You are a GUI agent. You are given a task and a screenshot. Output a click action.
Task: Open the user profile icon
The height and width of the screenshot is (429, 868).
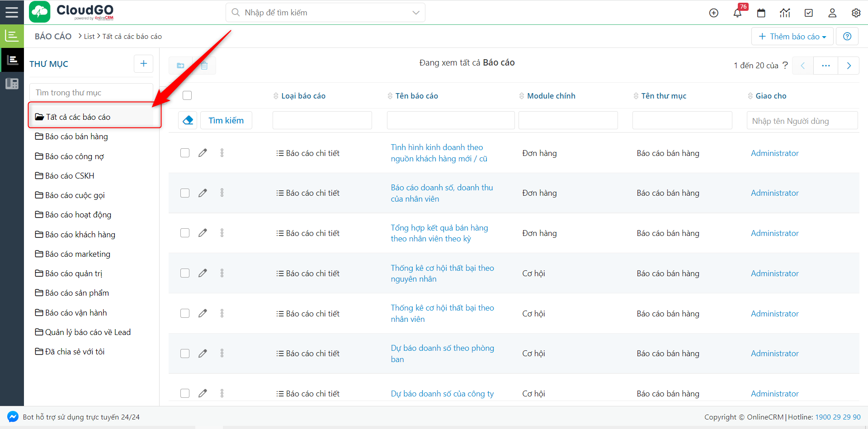click(x=832, y=13)
